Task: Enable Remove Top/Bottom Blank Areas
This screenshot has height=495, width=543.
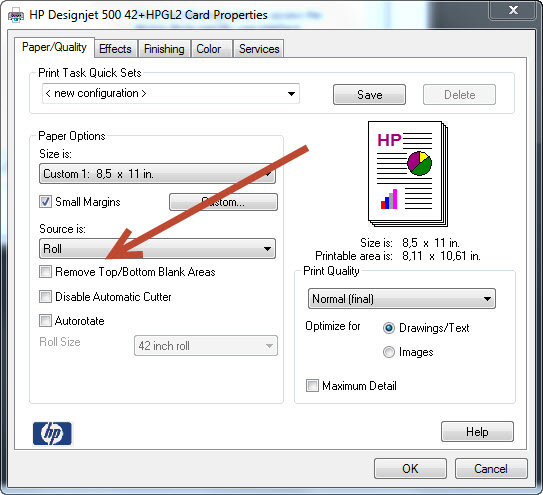Action: click(x=45, y=272)
